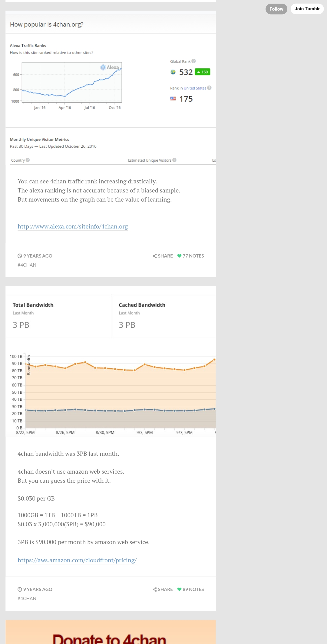The width and height of the screenshot is (327, 644).
Task: Click the globe icon beside rank 532
Action: 173,72
